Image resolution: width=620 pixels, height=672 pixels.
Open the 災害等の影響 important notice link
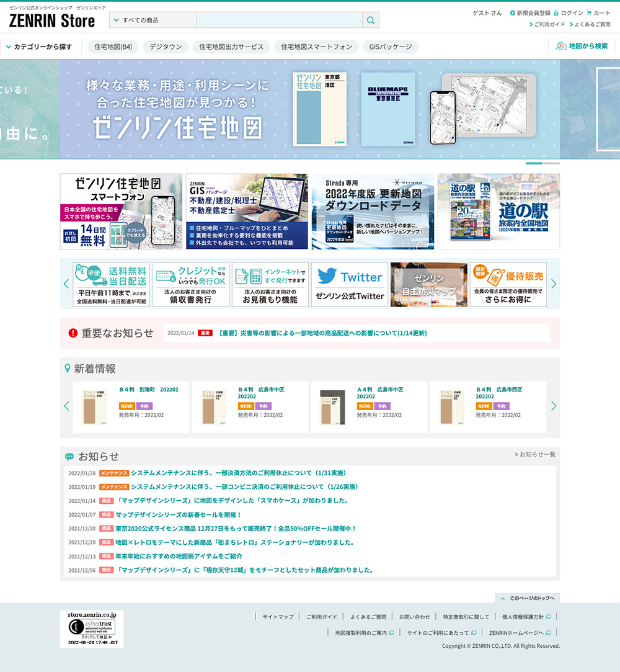point(323,333)
